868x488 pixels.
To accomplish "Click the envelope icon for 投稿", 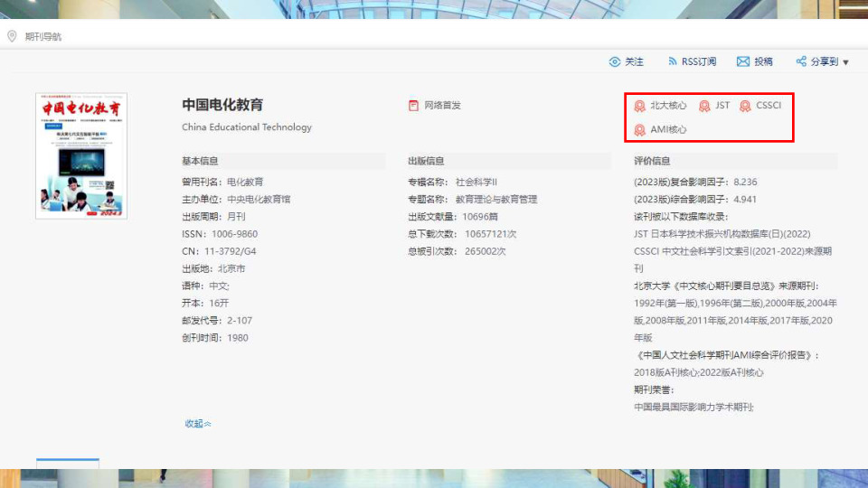I will point(743,62).
